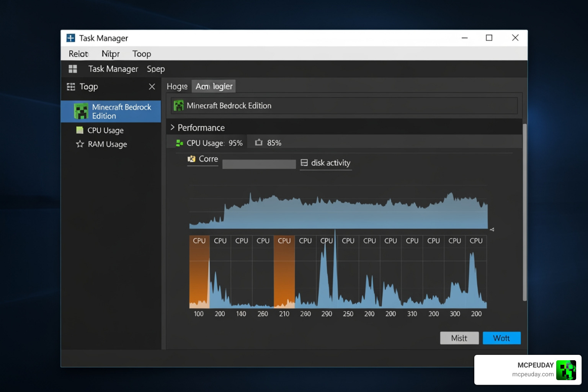Select the Corre tab
The image size is (588, 392).
pyautogui.click(x=203, y=159)
